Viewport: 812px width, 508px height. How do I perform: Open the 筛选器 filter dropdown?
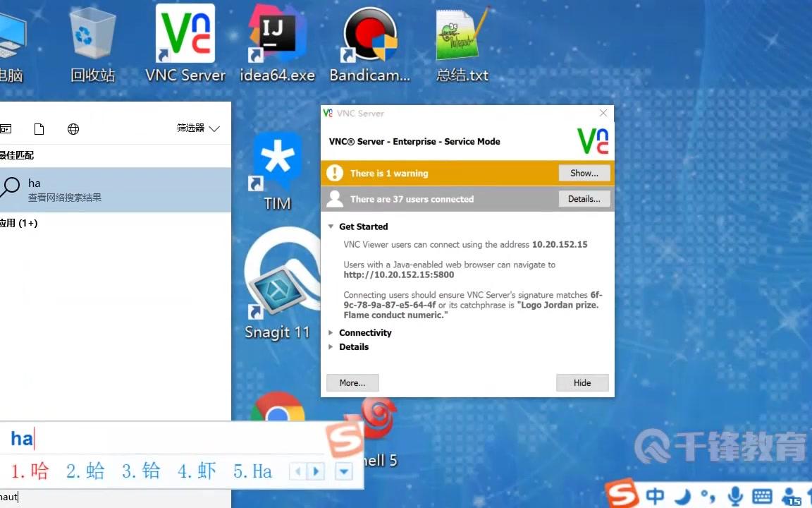[197, 129]
